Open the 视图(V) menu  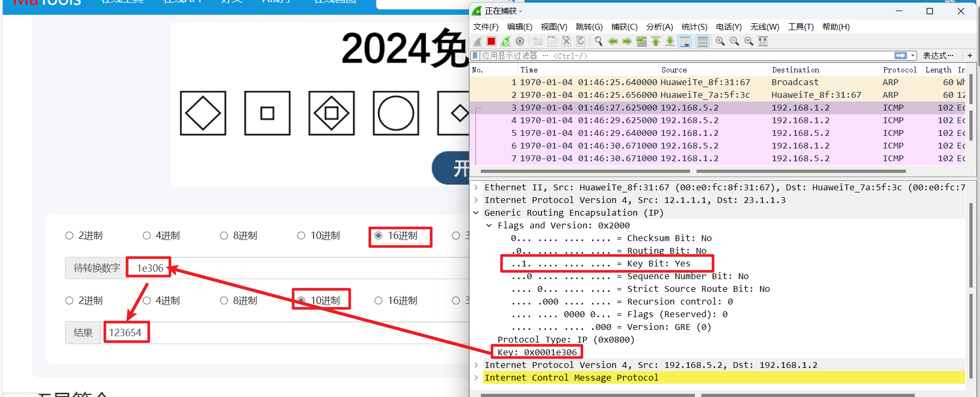click(x=554, y=27)
